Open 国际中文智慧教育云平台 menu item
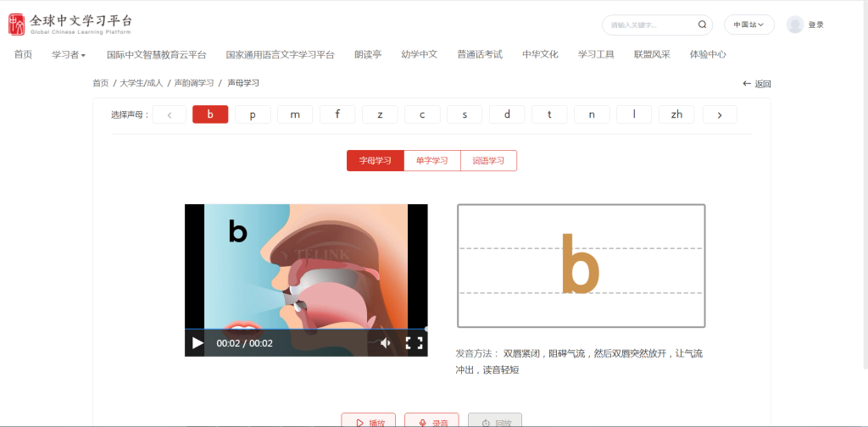Image resolution: width=868 pixels, height=427 pixels. (157, 54)
